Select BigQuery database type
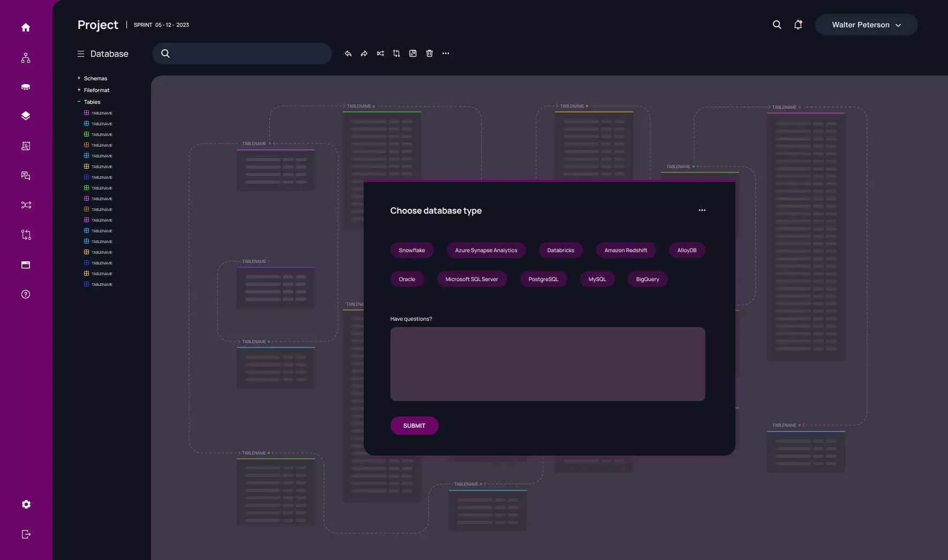Screen dimensions: 948x560 (x=648, y=279)
